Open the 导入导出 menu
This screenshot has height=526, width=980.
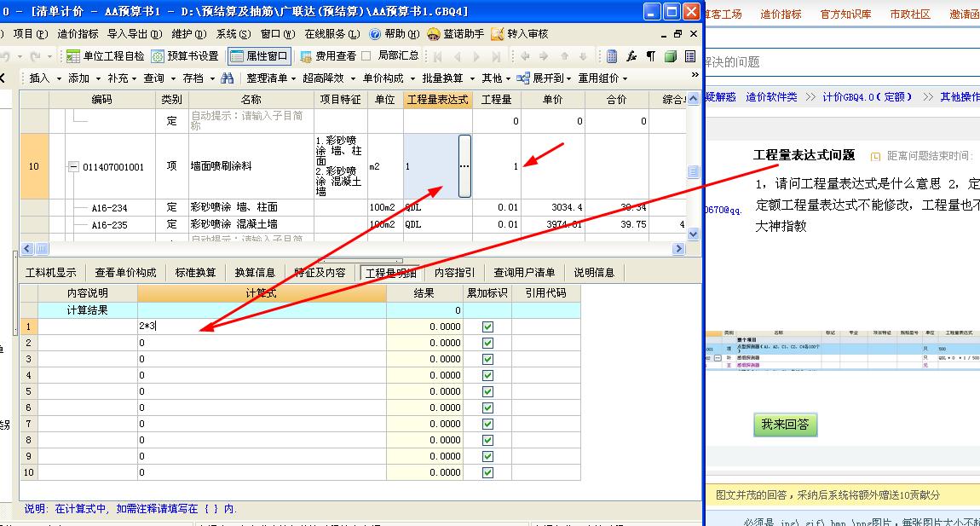tap(135, 34)
